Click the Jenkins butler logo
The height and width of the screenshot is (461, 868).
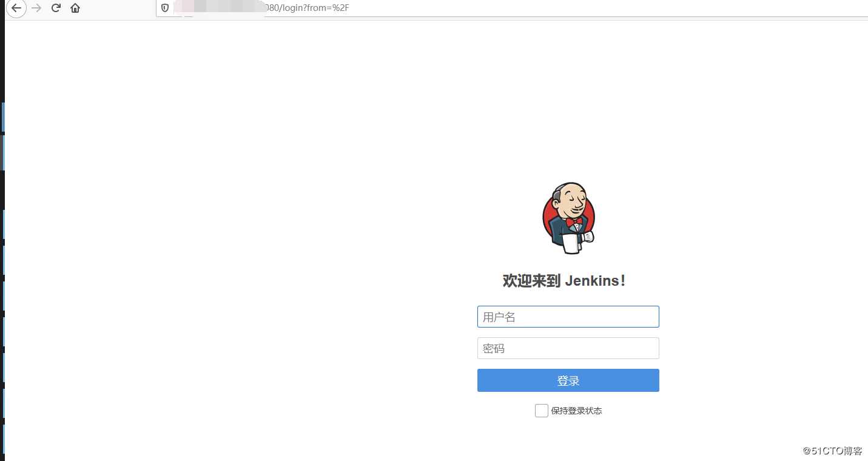coord(568,218)
